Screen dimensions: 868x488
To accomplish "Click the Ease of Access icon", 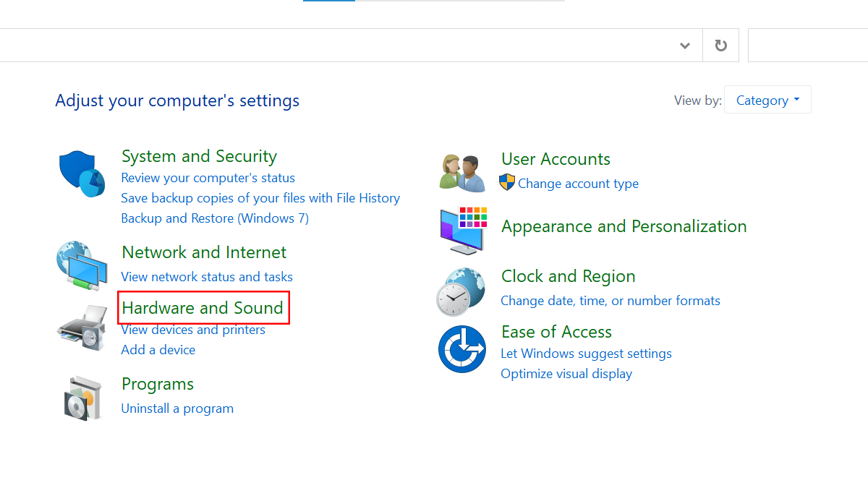I will (462, 349).
